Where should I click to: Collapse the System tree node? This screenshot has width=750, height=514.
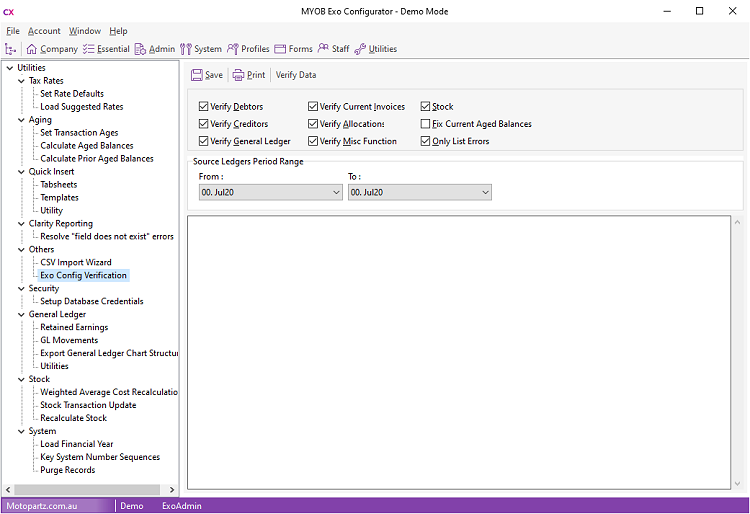click(21, 431)
